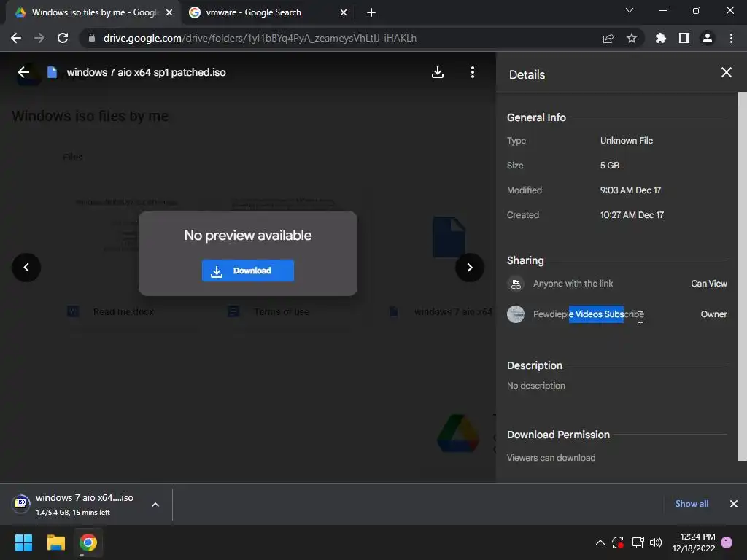Click the Created time 10:27 AM Dec 17
The width and height of the screenshot is (747, 560).
point(632,215)
